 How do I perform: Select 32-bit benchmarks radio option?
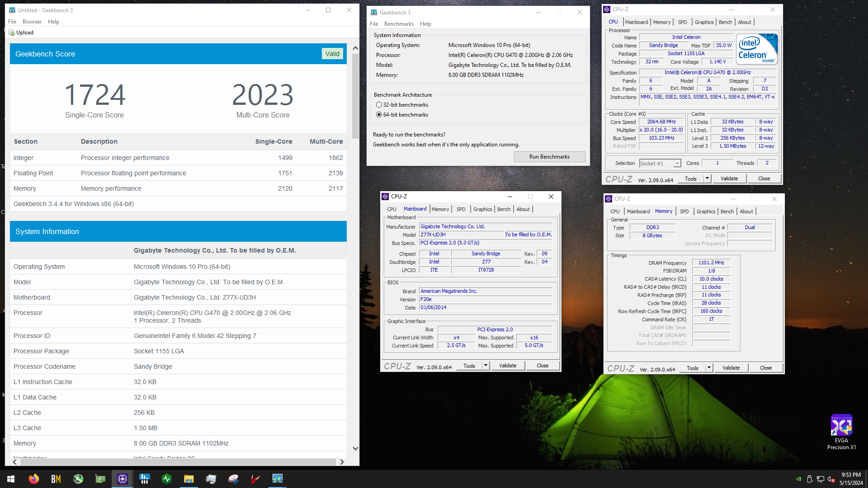click(x=379, y=105)
